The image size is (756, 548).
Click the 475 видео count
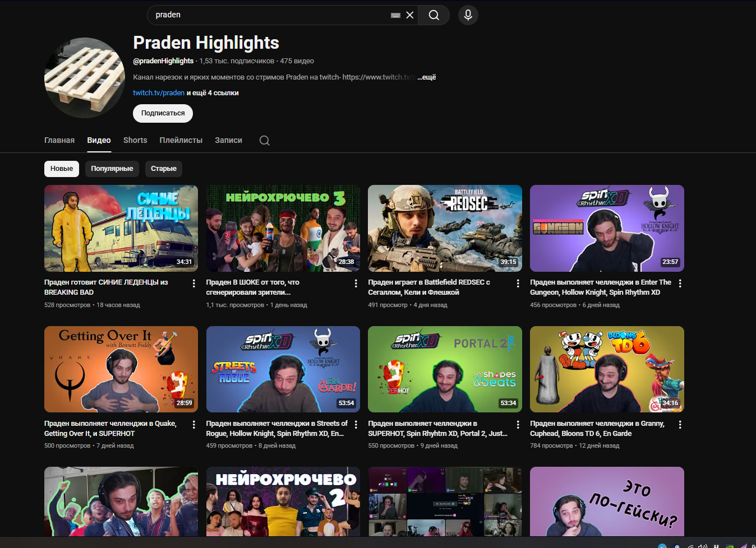297,61
